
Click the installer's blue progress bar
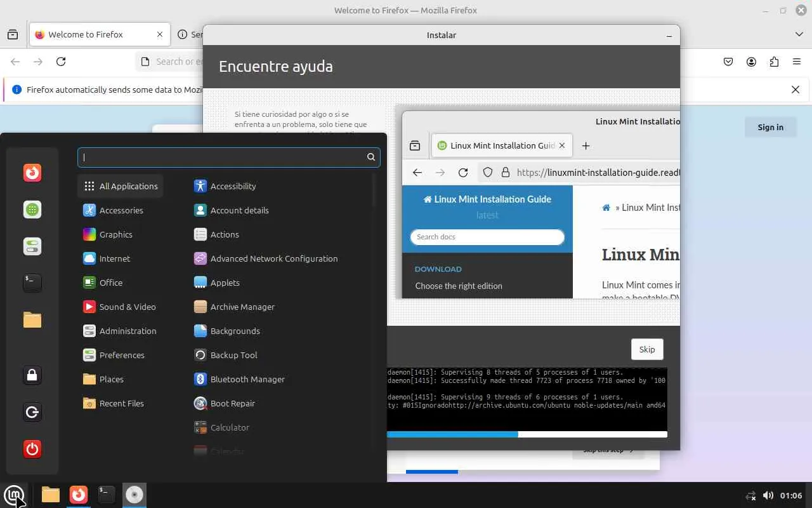click(452, 434)
